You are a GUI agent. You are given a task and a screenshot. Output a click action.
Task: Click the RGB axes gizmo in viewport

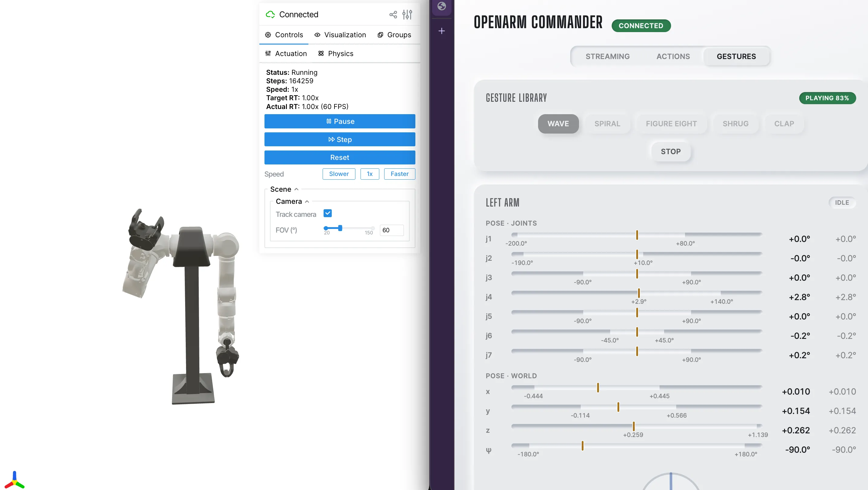click(x=14, y=480)
